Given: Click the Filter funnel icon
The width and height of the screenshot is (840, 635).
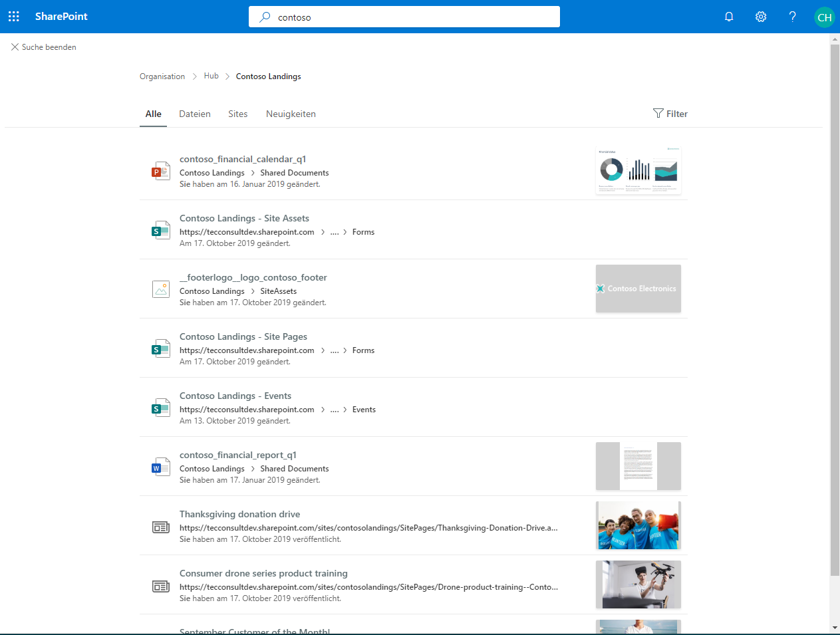Looking at the screenshot, I should pyautogui.click(x=658, y=113).
